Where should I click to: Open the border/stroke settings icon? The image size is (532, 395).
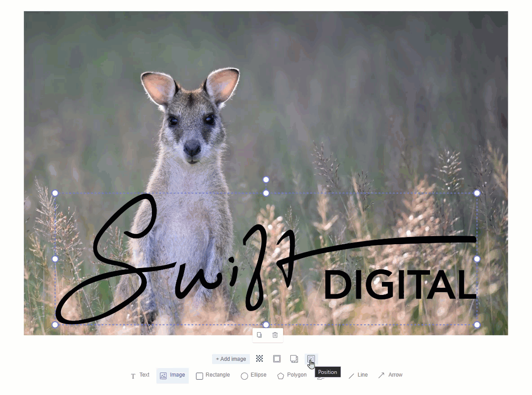277,359
